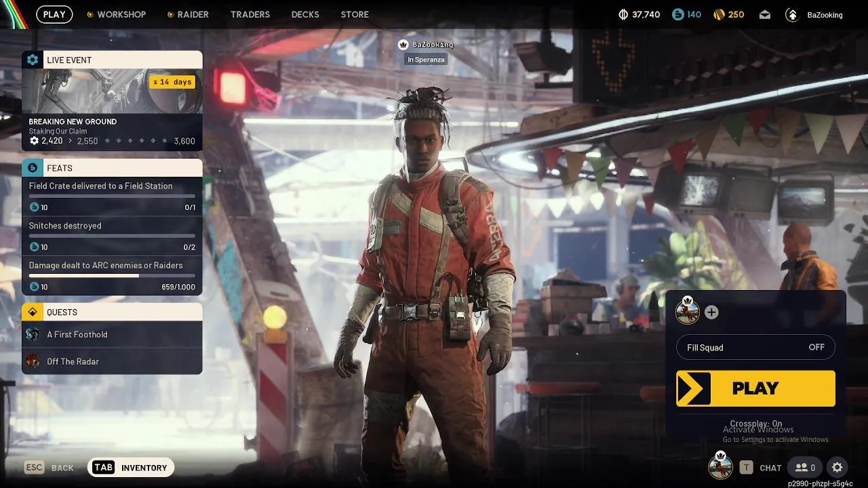The image size is (868, 488).
Task: Click the event milestone track 2,420 to 3,600
Action: tap(112, 141)
